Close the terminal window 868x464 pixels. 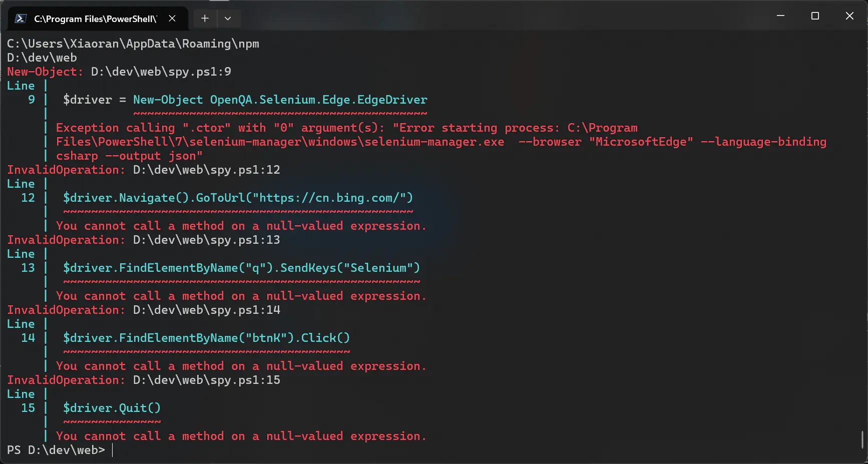click(x=849, y=16)
